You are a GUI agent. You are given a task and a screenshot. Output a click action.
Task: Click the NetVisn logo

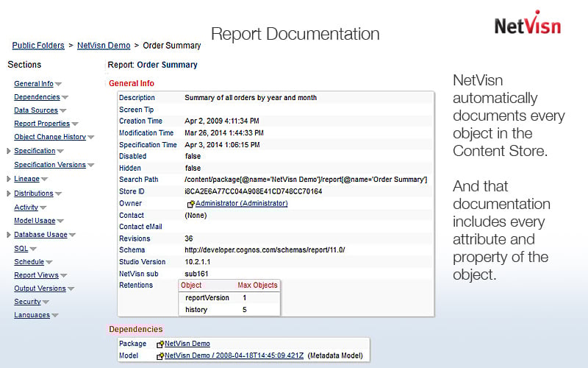[527, 24]
